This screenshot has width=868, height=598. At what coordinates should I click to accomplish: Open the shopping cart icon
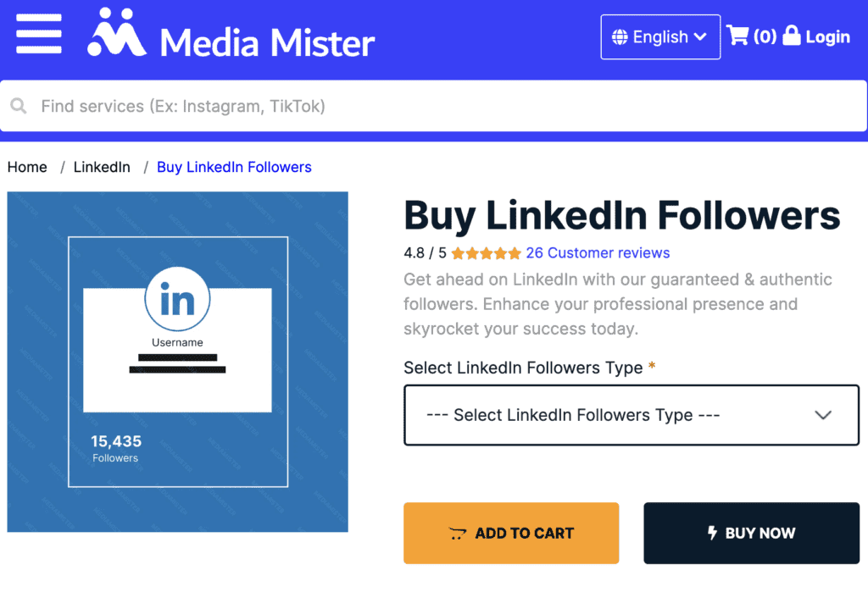coord(737,36)
